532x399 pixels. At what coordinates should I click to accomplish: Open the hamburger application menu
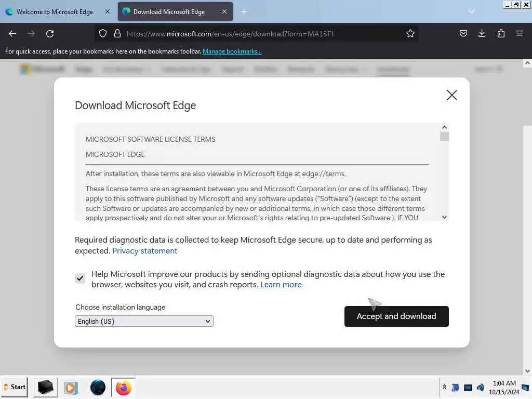(519, 33)
